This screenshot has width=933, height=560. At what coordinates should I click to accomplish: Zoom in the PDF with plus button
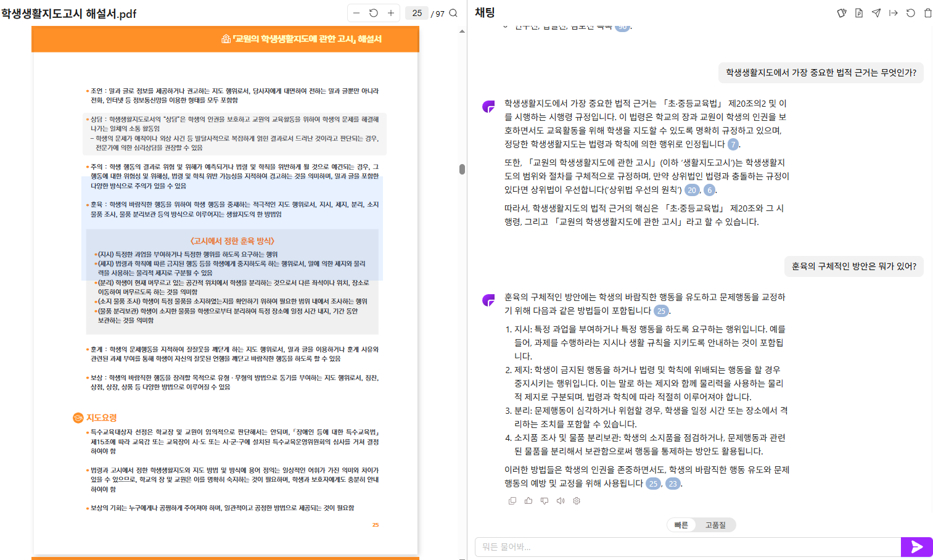391,13
